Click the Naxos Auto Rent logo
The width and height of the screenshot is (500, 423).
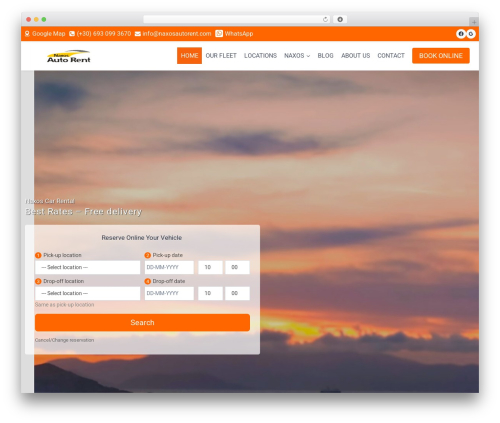pos(69,56)
